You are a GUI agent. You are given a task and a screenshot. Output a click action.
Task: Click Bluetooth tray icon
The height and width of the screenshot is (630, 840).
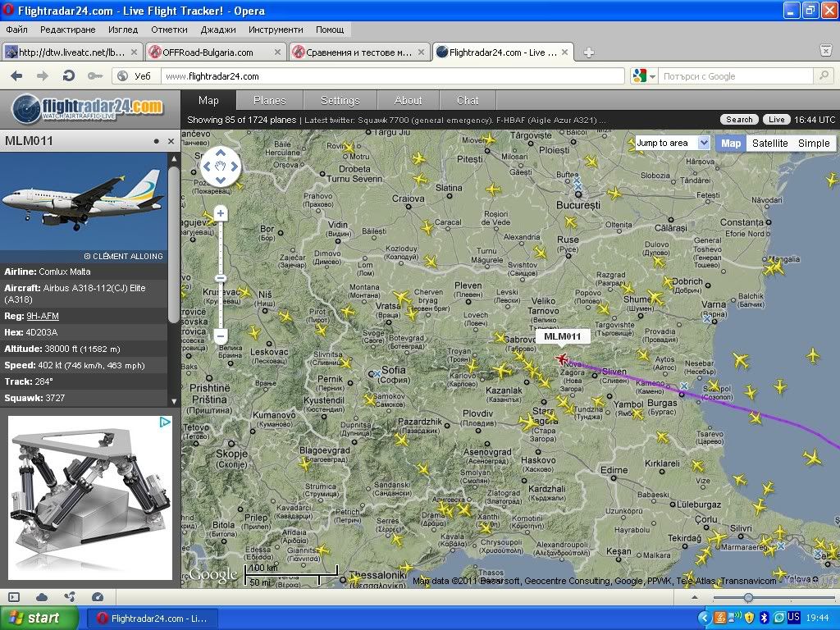765,618
